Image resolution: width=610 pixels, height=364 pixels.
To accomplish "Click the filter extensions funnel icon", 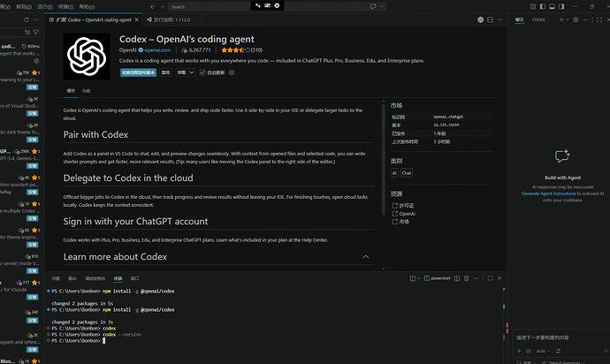I will point(35,33).
